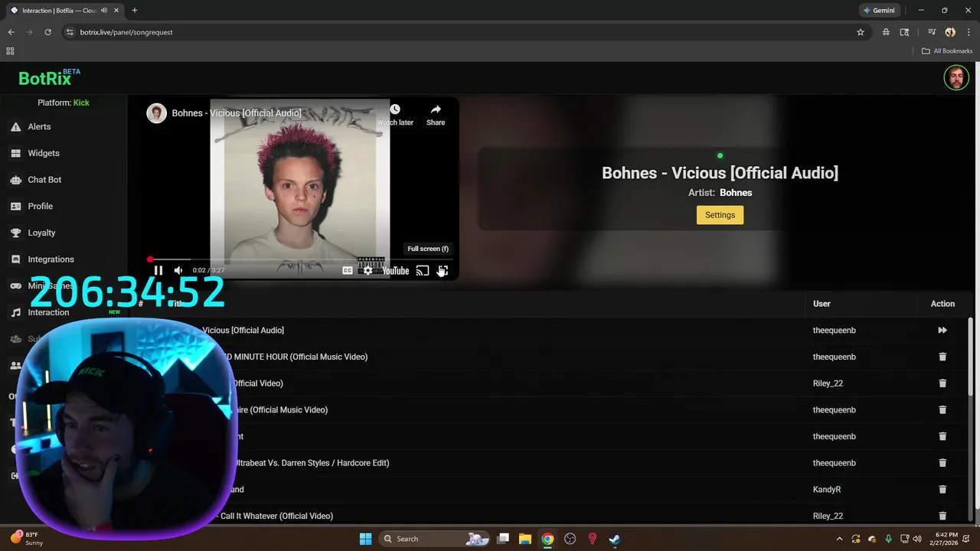Viewport: 980px width, 551px height.
Task: Pause the Bohnes Vicious video
Action: [x=158, y=270]
